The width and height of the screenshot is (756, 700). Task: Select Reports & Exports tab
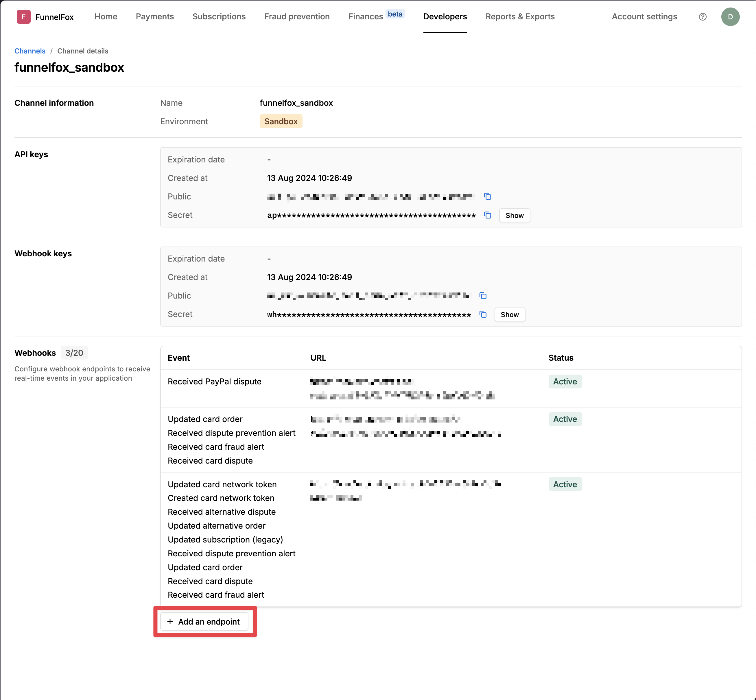[x=520, y=17]
